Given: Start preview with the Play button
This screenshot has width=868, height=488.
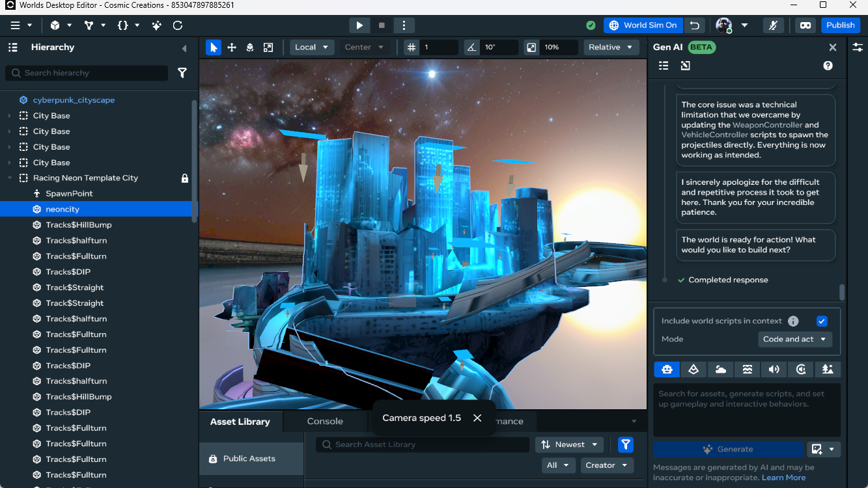Looking at the screenshot, I should (359, 25).
